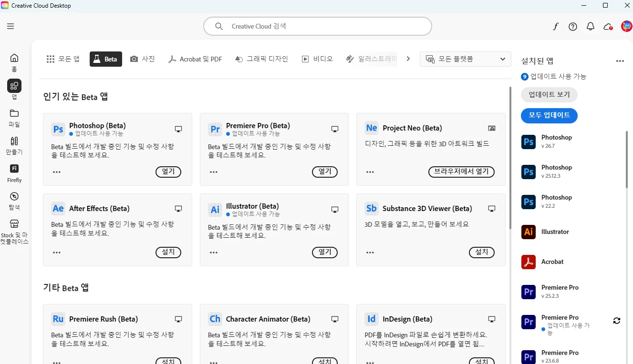Viewport: 633px width, 364px height.
Task: Select Photoshop v 22.2 in installed apps
Action: tap(571, 202)
